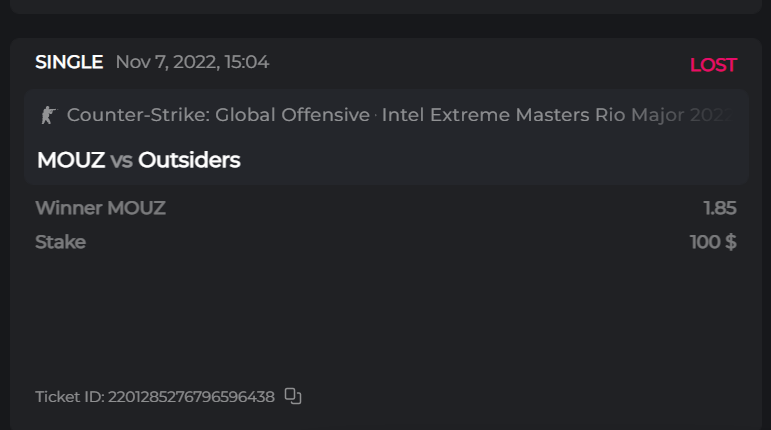Open Intel Extreme Masters Rio Major tournament
The height and width of the screenshot is (430, 771).
(x=555, y=115)
